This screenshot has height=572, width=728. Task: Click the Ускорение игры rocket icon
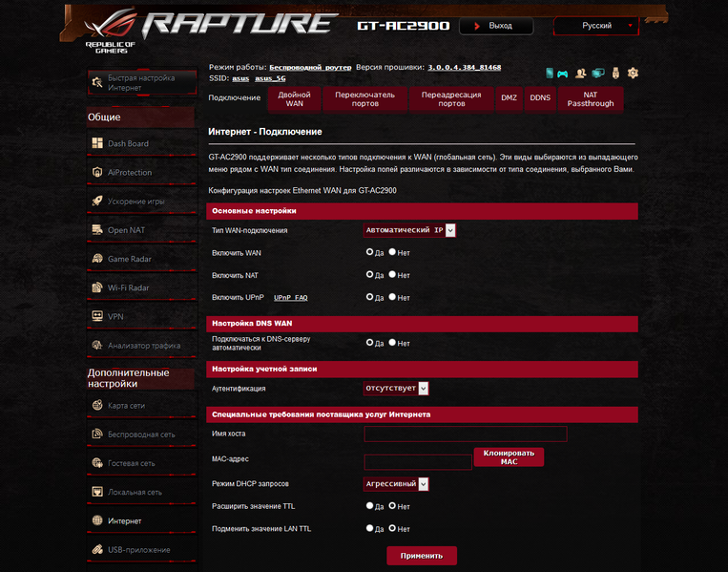pyautogui.click(x=97, y=201)
